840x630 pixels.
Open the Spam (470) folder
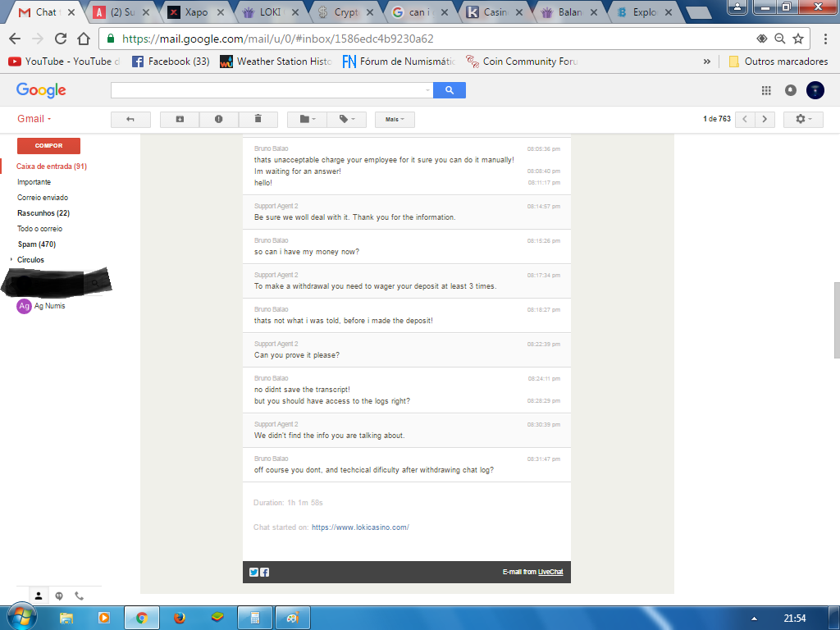point(36,244)
